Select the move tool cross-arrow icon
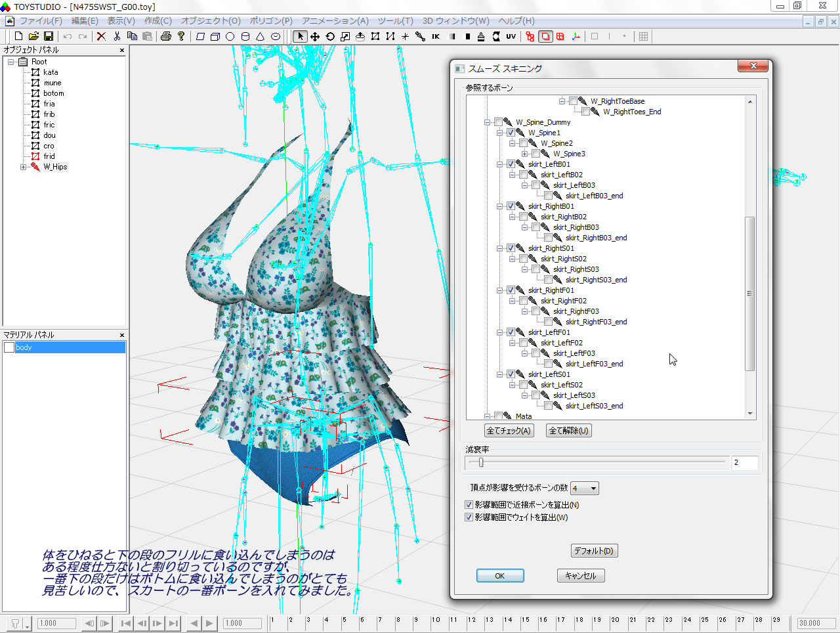 315,37
